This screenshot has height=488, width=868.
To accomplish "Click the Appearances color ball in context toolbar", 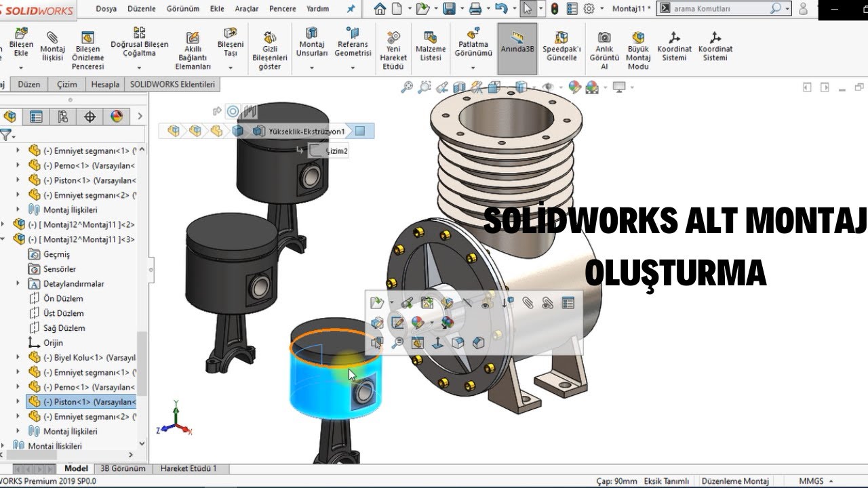I will pos(418,323).
